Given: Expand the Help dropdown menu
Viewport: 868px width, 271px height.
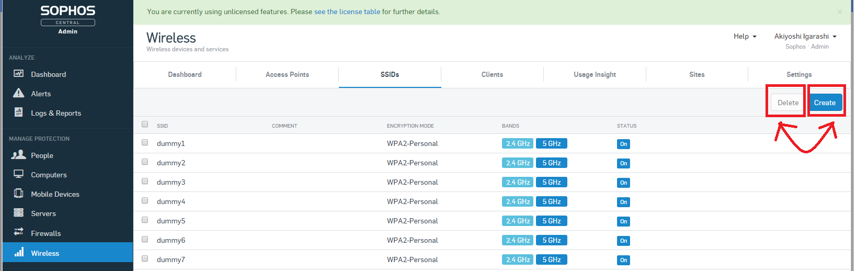Looking at the screenshot, I should click(x=745, y=36).
